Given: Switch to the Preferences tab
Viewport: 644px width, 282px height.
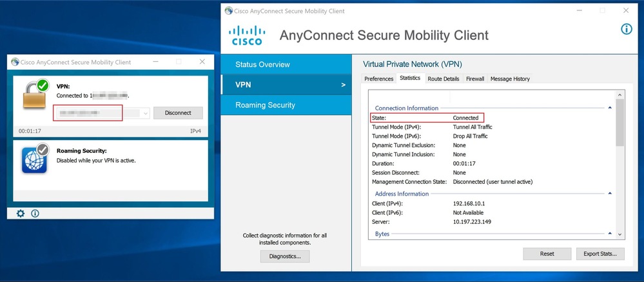Looking at the screenshot, I should pyautogui.click(x=378, y=79).
